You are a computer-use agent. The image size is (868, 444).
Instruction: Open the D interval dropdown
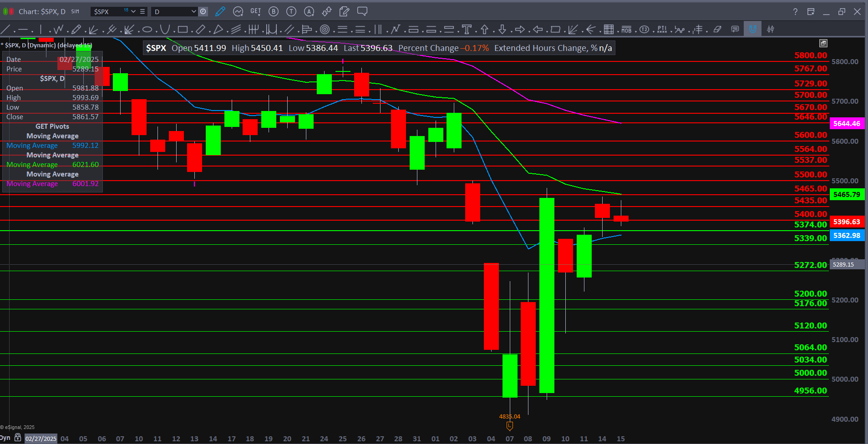193,11
